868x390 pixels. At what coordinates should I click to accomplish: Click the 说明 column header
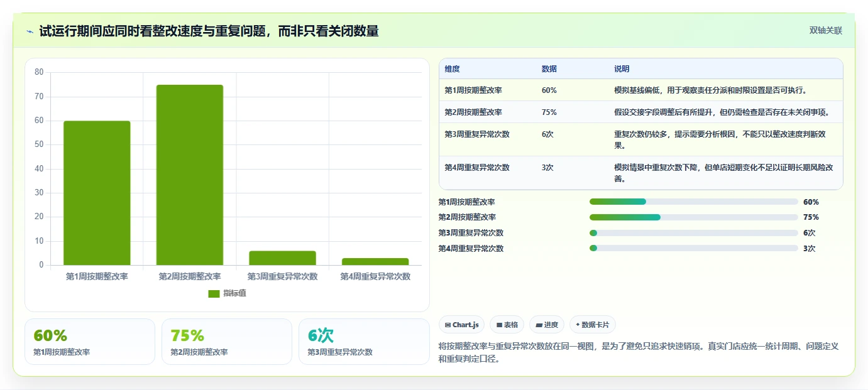coord(622,69)
